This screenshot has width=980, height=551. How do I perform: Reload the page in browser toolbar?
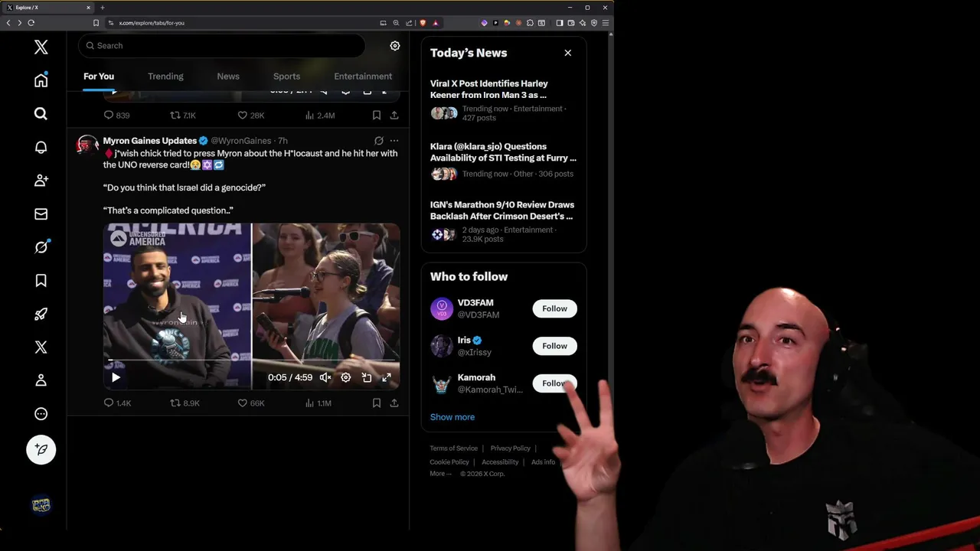pos(31,23)
